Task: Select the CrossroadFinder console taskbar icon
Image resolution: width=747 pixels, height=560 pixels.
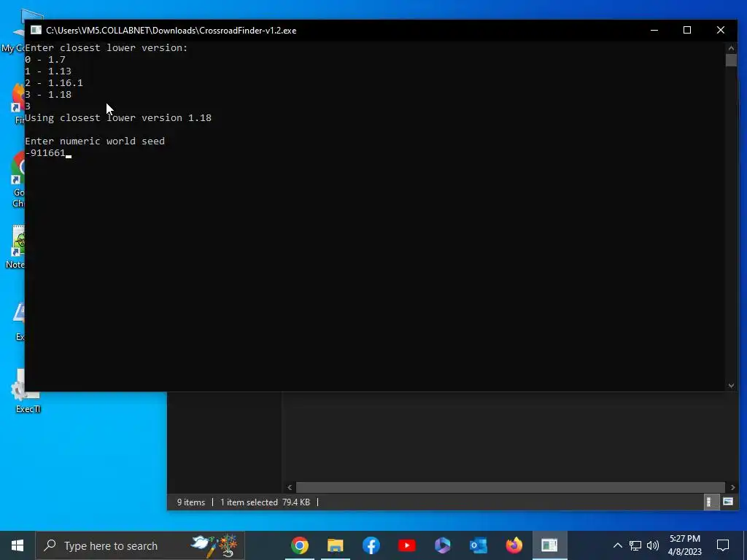Action: 550,545
